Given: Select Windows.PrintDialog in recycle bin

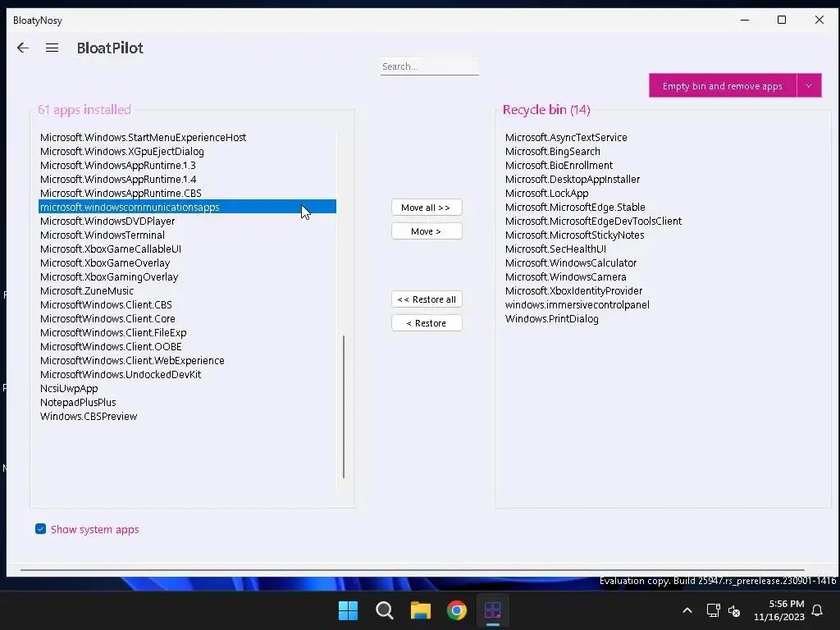Looking at the screenshot, I should pos(551,318).
